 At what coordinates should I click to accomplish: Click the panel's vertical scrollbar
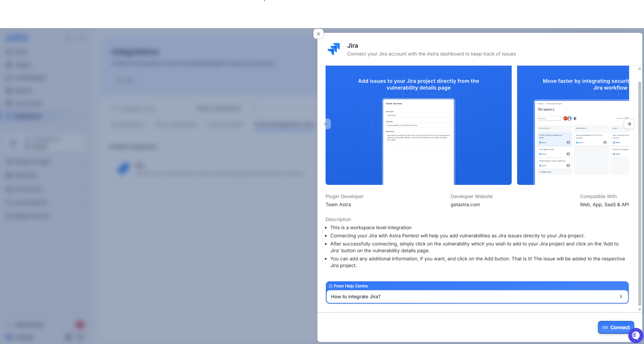(640, 193)
